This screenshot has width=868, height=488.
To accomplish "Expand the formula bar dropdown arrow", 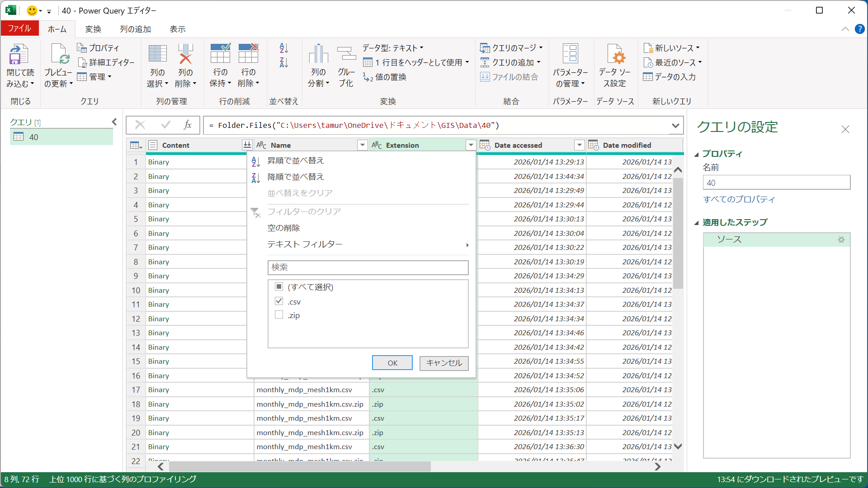I will (x=675, y=126).
